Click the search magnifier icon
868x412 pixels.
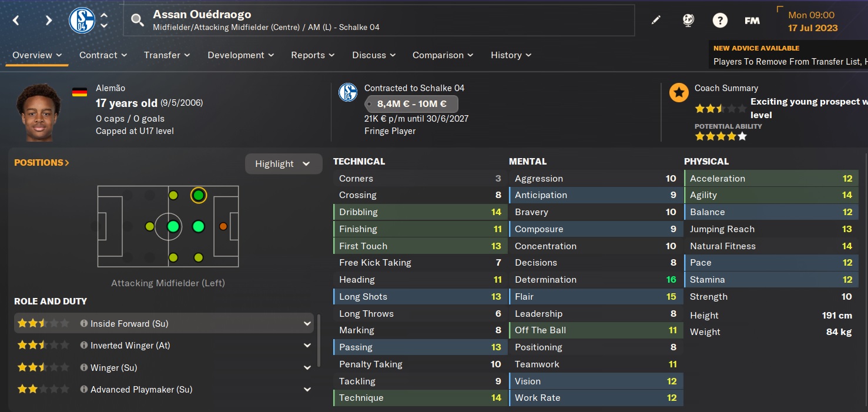(x=137, y=21)
